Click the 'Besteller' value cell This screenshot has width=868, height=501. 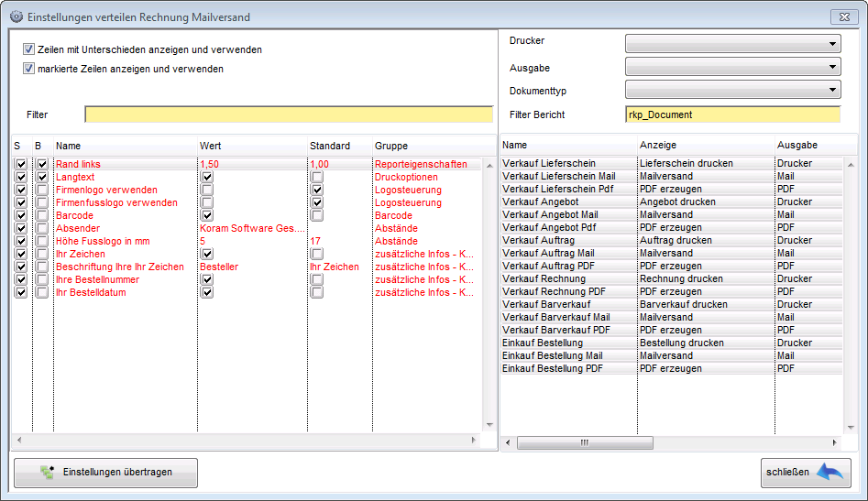[x=219, y=267]
